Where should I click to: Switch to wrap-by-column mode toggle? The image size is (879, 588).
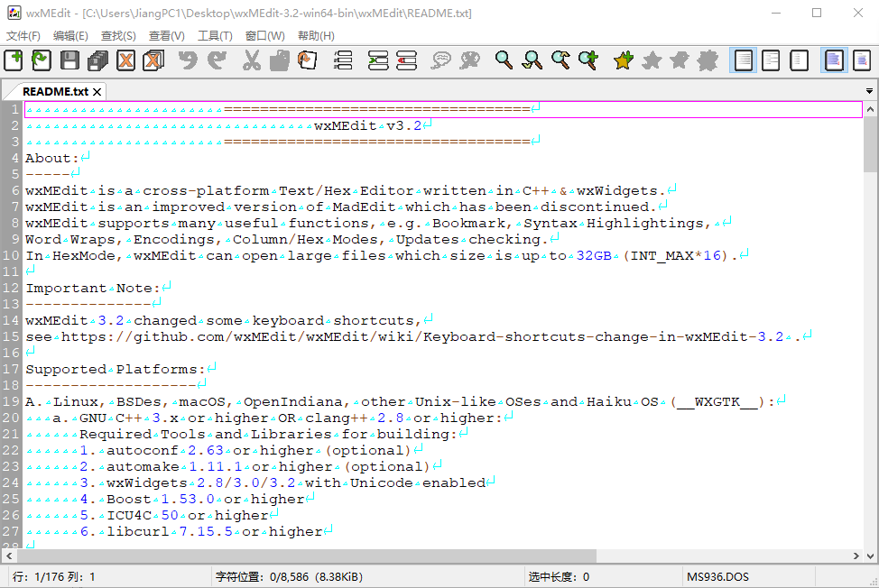pyautogui.click(x=799, y=60)
